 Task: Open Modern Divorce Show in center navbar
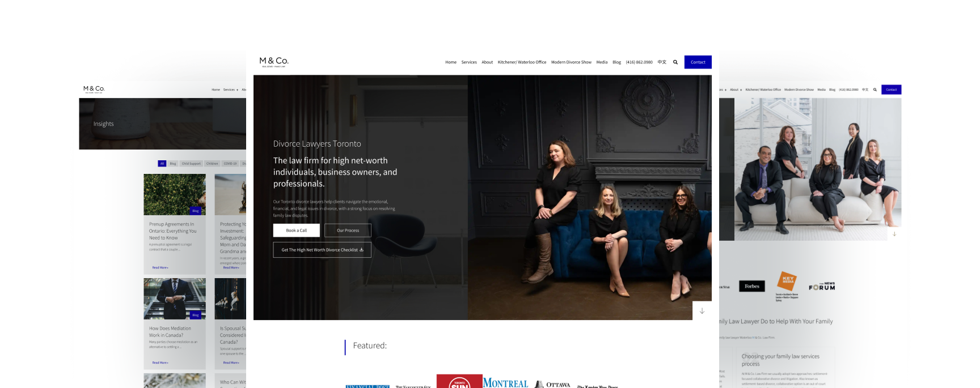click(571, 62)
